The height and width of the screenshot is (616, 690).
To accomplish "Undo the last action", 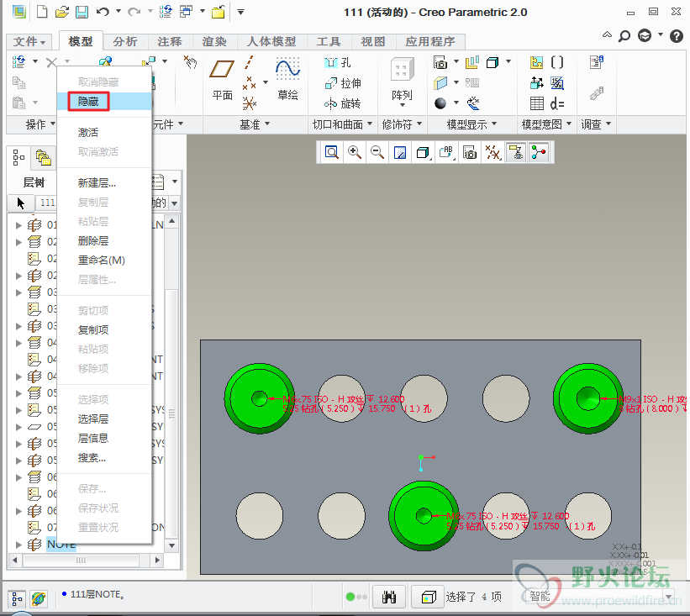I will pos(103,12).
